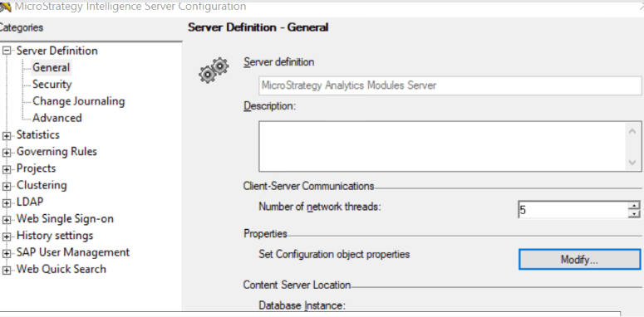Screen dimensions: 644x317
Task: Click the Description box scroll down arrow
Action: point(632,163)
